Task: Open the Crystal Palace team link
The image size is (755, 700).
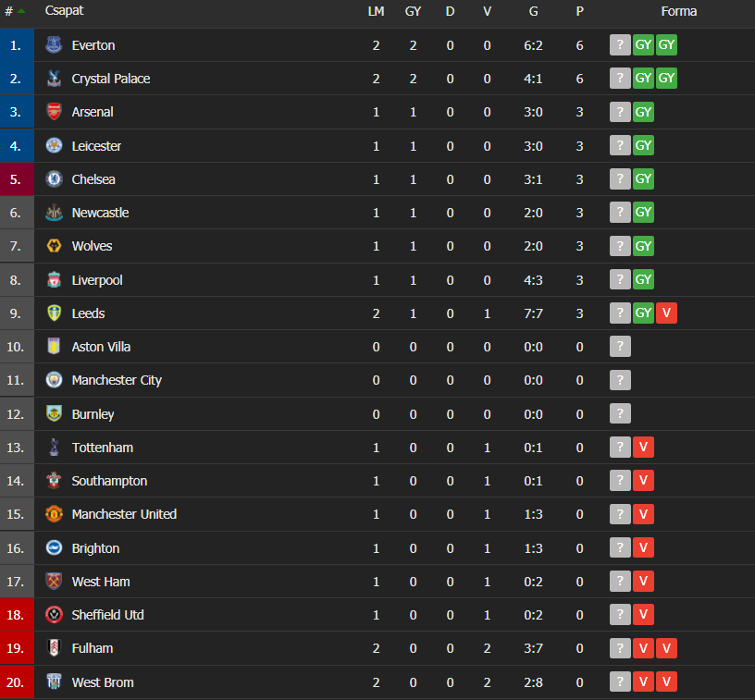Action: [111, 79]
